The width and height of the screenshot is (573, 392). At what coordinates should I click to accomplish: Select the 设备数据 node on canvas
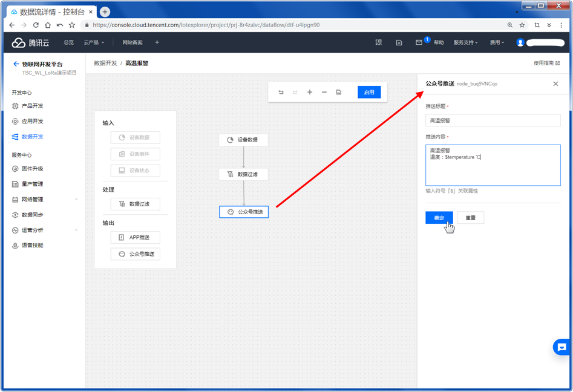243,140
